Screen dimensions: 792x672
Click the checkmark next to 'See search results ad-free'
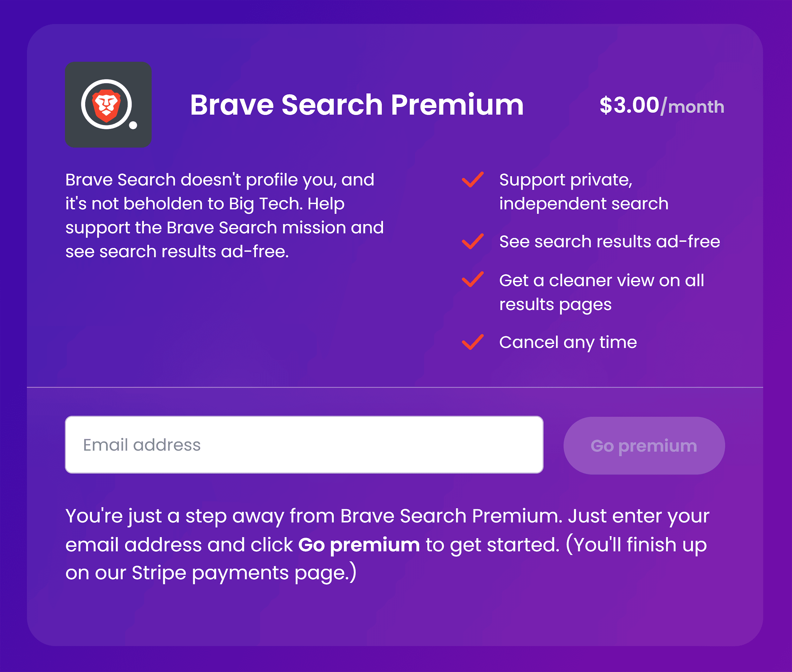pos(473,242)
